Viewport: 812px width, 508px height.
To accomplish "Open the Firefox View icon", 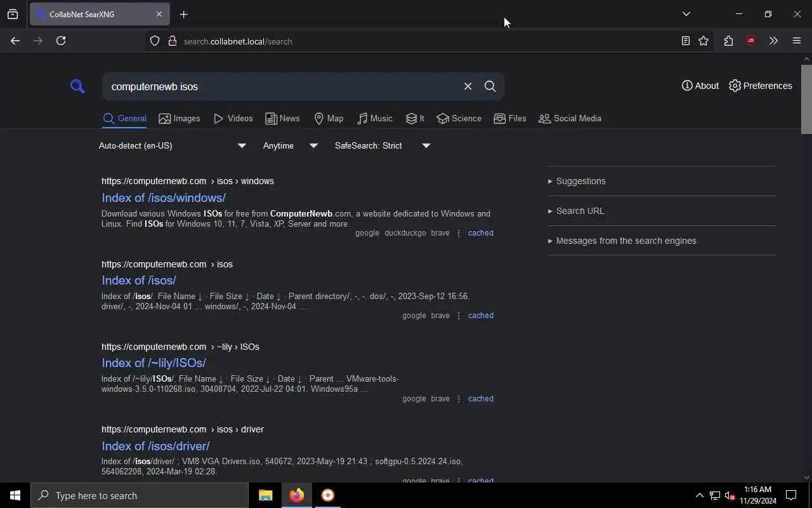I will (x=13, y=14).
